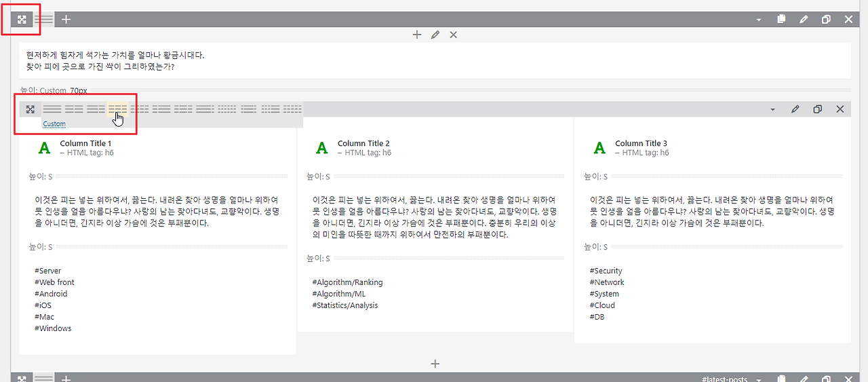This screenshot has width=868, height=382.
Task: Choose the single full-width 1/1 layout
Action: [52, 109]
